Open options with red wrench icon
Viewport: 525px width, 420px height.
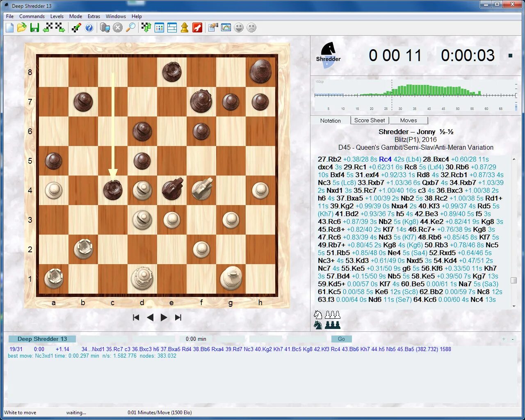197,27
